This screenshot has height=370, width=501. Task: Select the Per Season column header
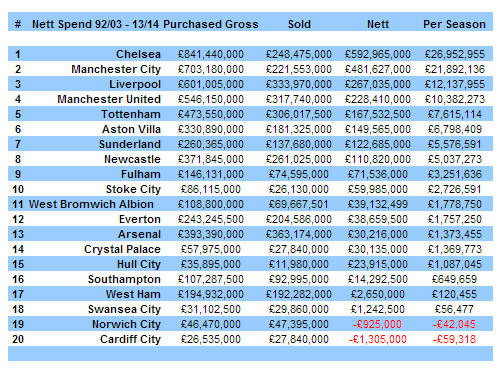(x=454, y=24)
